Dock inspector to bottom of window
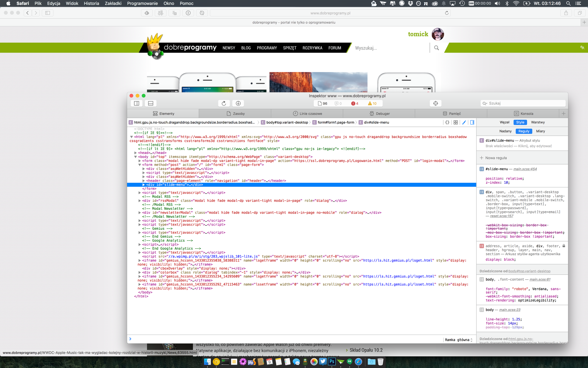The height and width of the screenshot is (368, 588). coord(151,103)
